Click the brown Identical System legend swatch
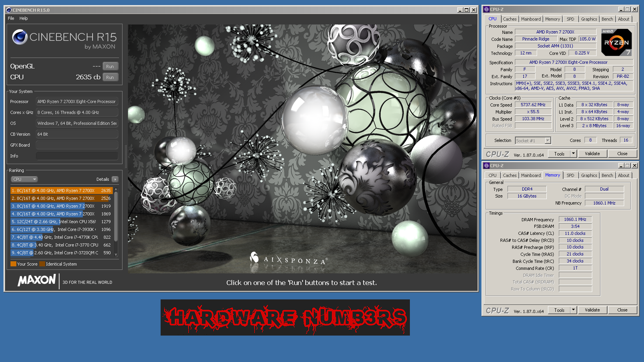This screenshot has width=644, height=362. coord(42,264)
